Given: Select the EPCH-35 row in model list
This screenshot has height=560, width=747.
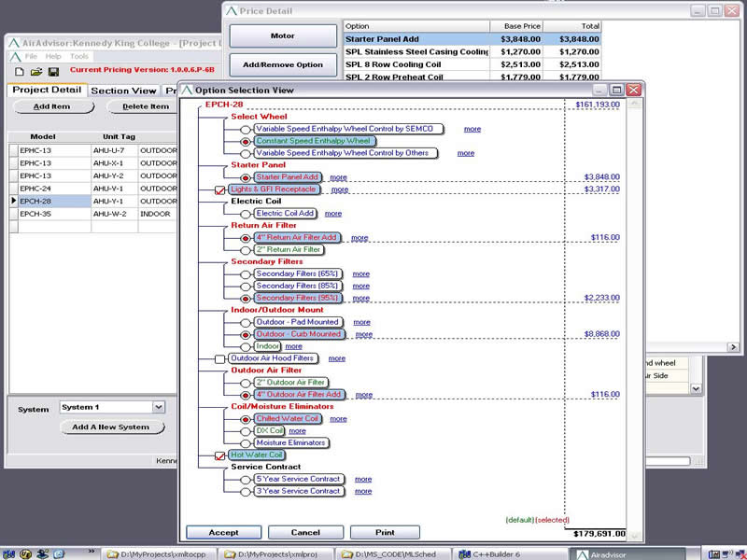Looking at the screenshot, I should click(35, 214).
